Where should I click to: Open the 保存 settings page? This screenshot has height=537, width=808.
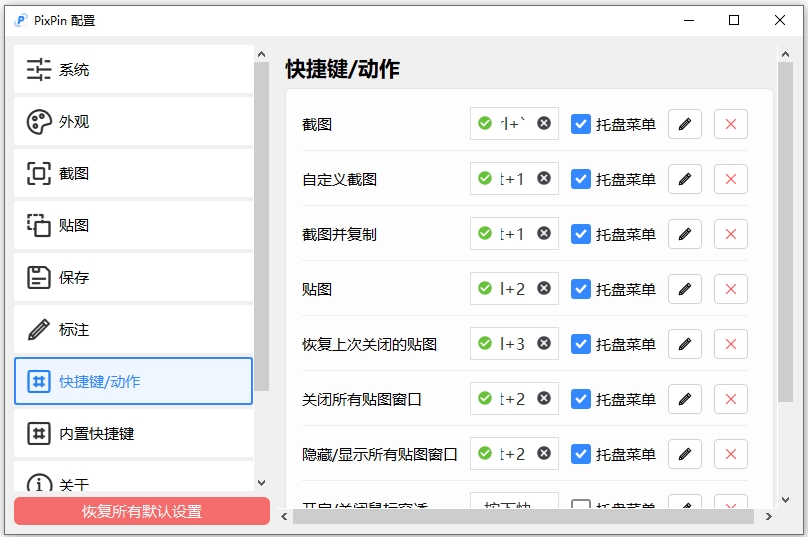(x=133, y=277)
